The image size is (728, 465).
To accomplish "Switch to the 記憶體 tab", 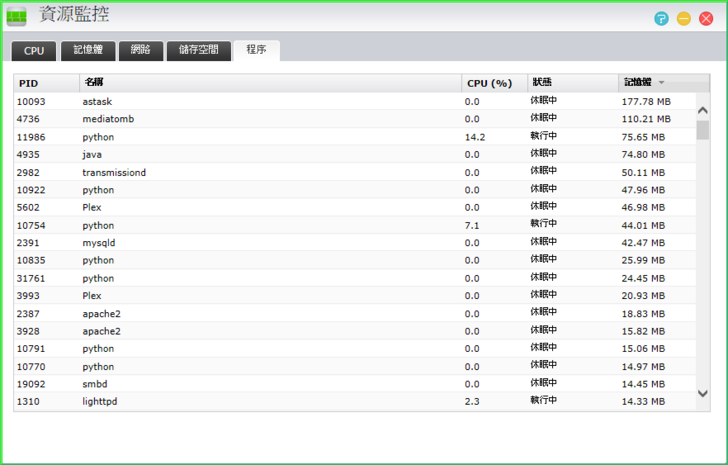I will [x=88, y=51].
